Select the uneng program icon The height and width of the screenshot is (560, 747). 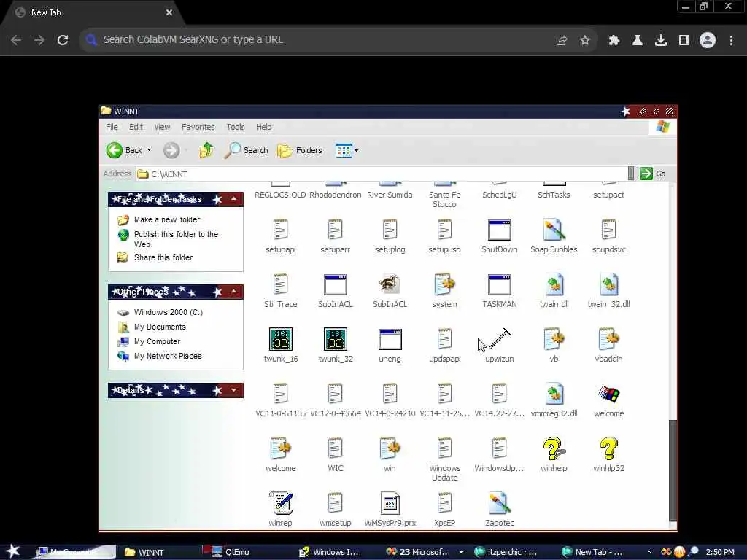(390, 339)
